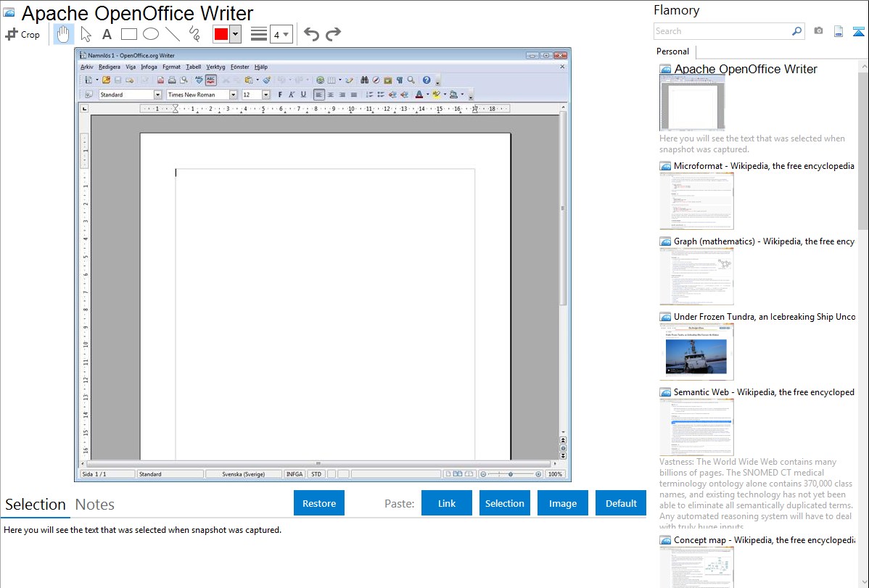This screenshot has height=588, width=869.
Task: Open the Tabell menu in Writer
Action: coord(194,67)
